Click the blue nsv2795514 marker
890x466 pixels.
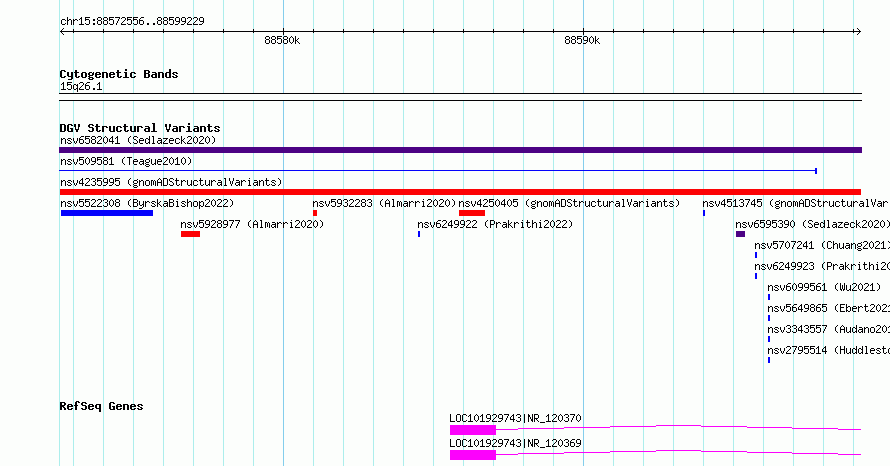[x=769, y=360]
